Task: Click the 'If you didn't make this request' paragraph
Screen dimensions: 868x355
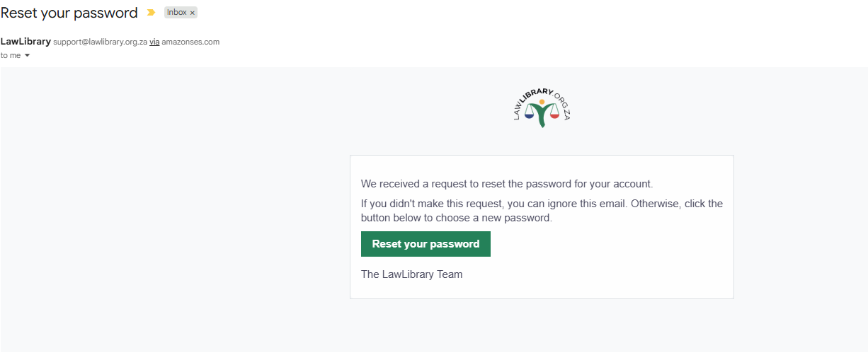Action: pyautogui.click(x=542, y=211)
